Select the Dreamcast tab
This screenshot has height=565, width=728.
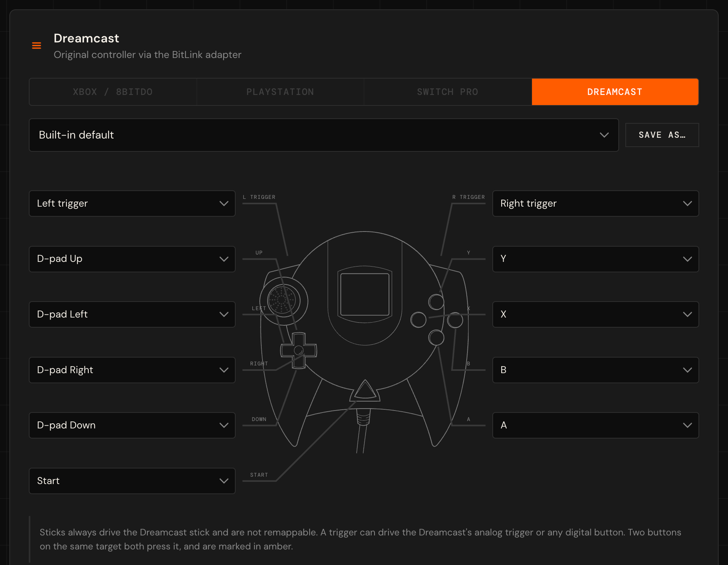[x=615, y=92]
